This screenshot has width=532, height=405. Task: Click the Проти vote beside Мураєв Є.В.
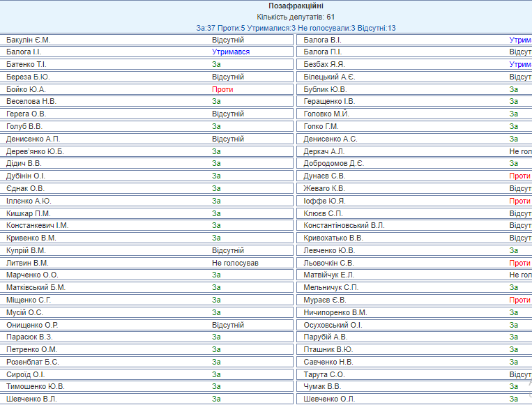click(519, 300)
